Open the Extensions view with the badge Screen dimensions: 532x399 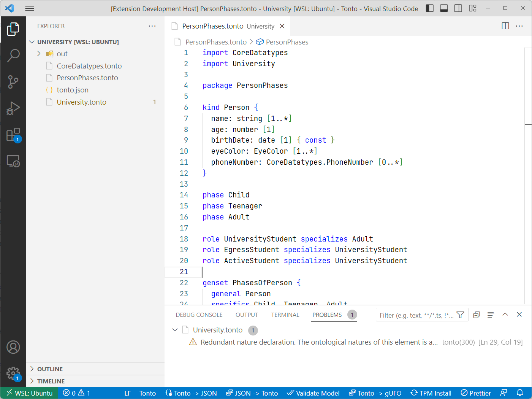point(13,135)
